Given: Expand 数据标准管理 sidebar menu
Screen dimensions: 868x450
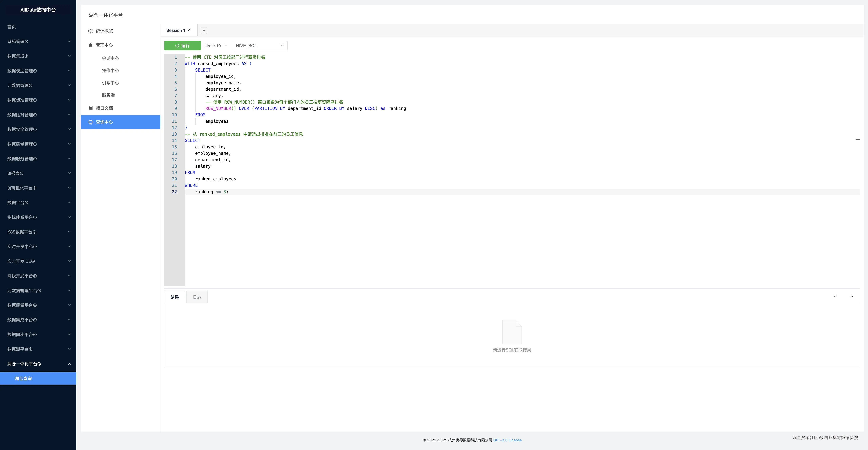Looking at the screenshot, I should click(38, 100).
